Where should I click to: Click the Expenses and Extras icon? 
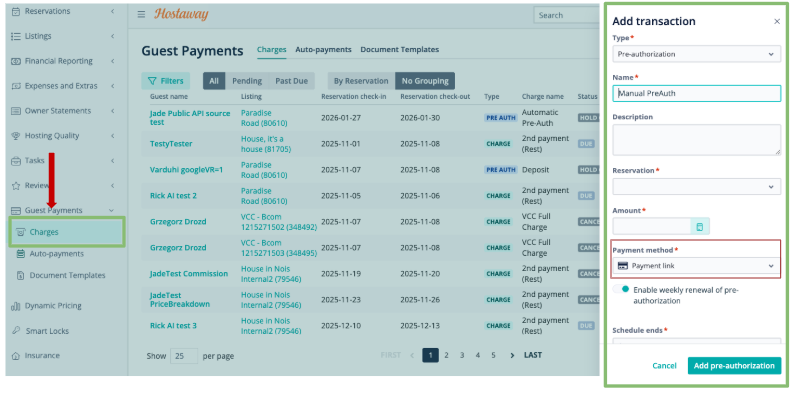16,86
